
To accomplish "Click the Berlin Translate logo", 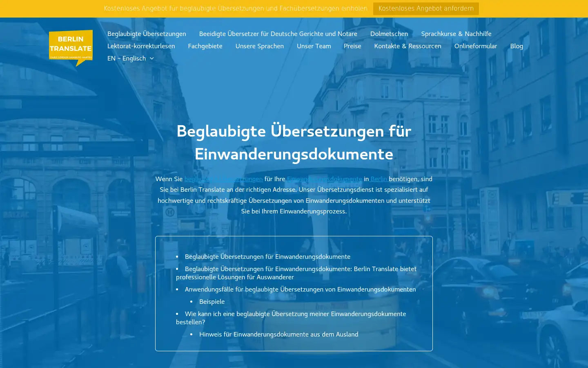I will (71, 47).
